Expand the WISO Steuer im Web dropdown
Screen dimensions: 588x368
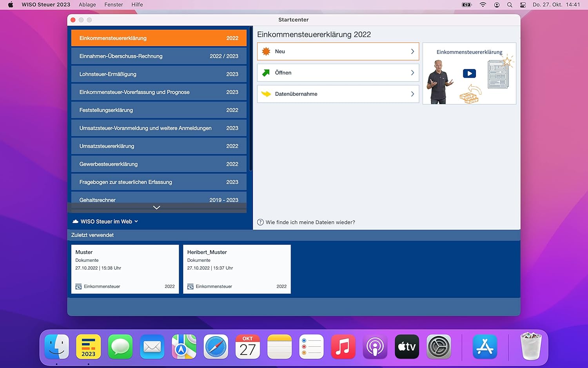tap(136, 222)
